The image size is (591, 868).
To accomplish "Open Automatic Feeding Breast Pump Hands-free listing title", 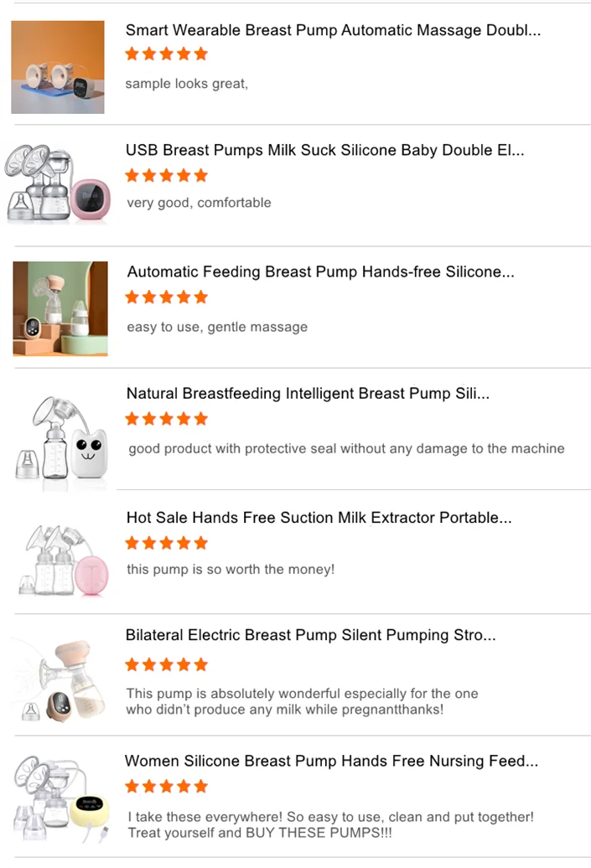I will (x=320, y=271).
